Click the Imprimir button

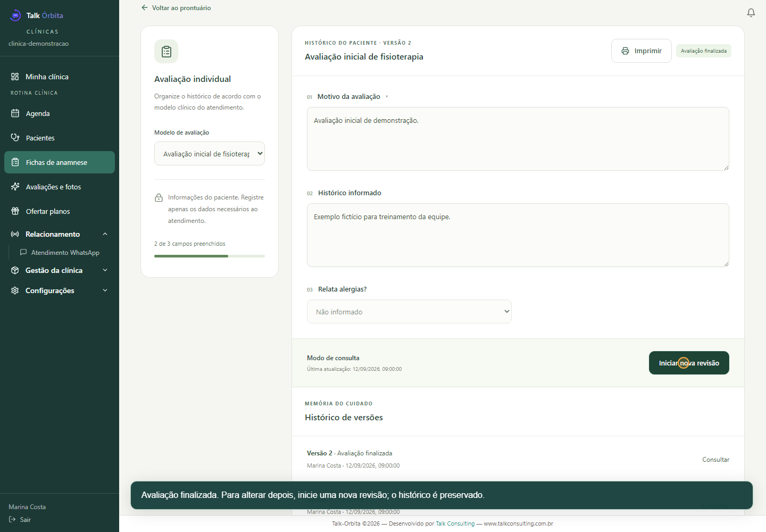[642, 51]
